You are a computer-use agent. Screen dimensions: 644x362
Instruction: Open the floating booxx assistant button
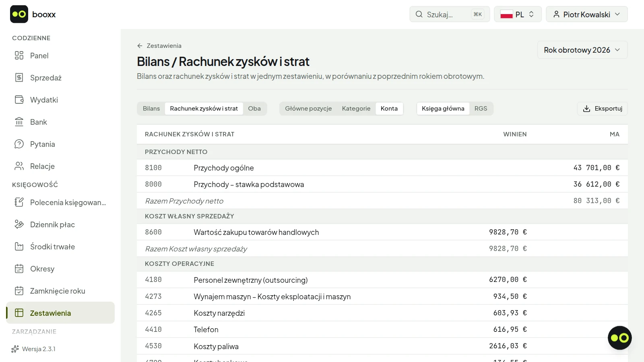click(x=619, y=338)
